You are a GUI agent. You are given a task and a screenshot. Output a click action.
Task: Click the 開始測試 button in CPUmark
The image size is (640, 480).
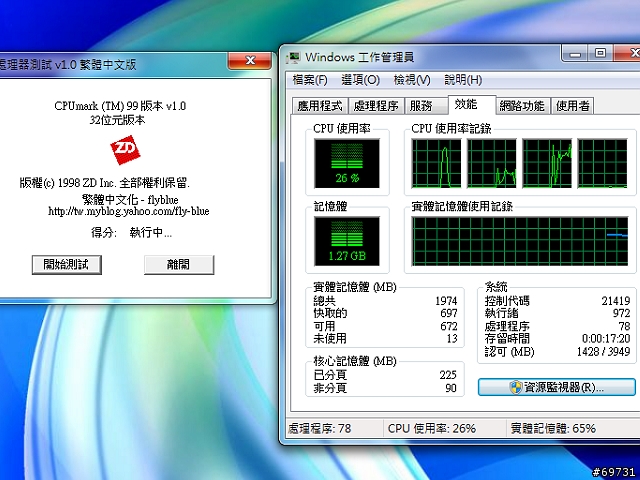point(67,264)
